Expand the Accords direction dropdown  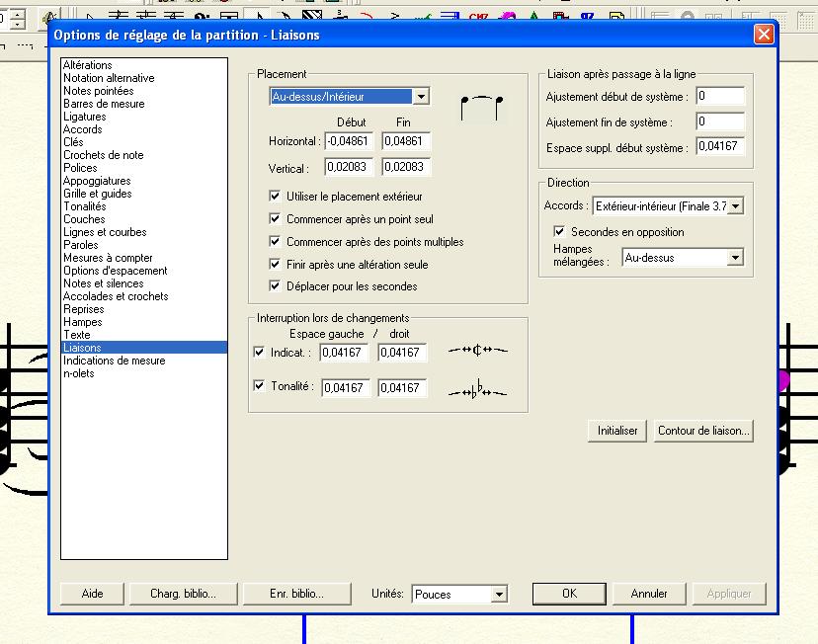[x=735, y=206]
